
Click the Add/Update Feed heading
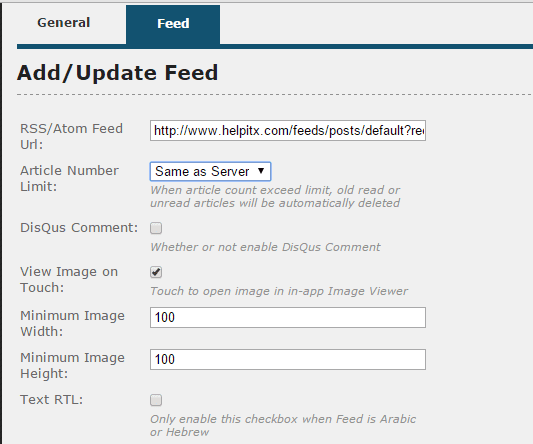tap(118, 73)
